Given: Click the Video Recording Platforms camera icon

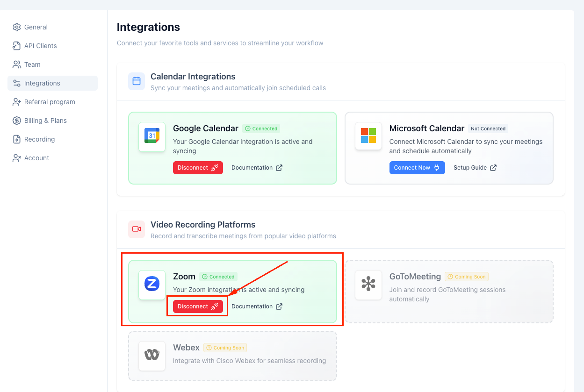Looking at the screenshot, I should (x=136, y=229).
